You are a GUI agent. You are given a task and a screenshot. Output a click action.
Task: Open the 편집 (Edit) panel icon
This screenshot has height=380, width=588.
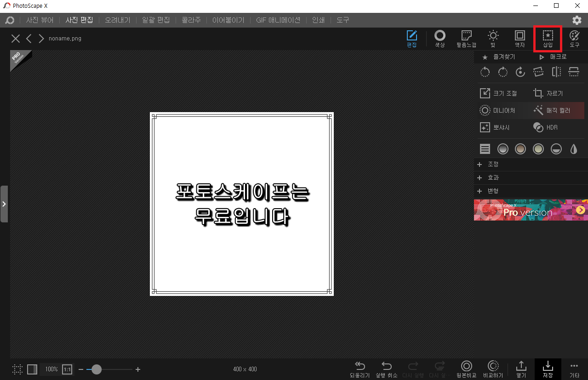(x=412, y=39)
